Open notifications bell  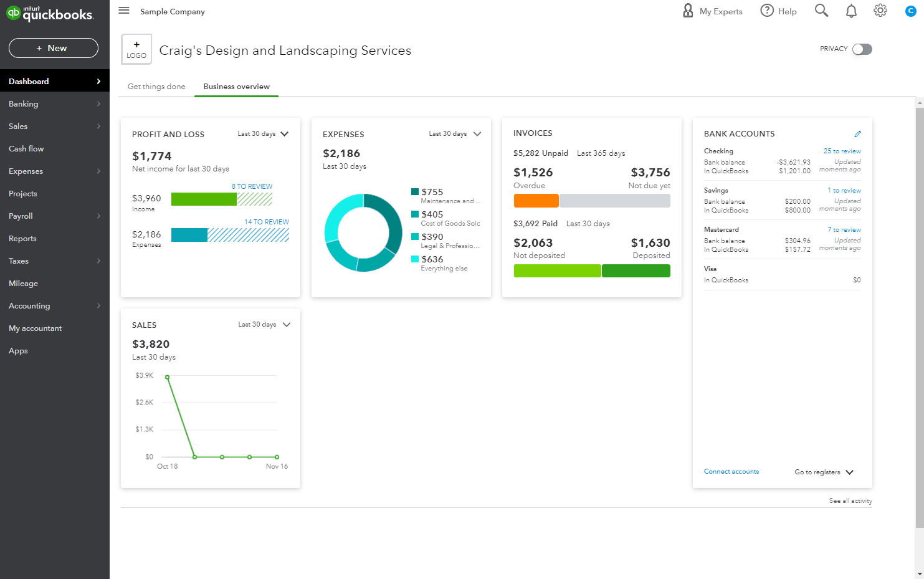pyautogui.click(x=851, y=11)
